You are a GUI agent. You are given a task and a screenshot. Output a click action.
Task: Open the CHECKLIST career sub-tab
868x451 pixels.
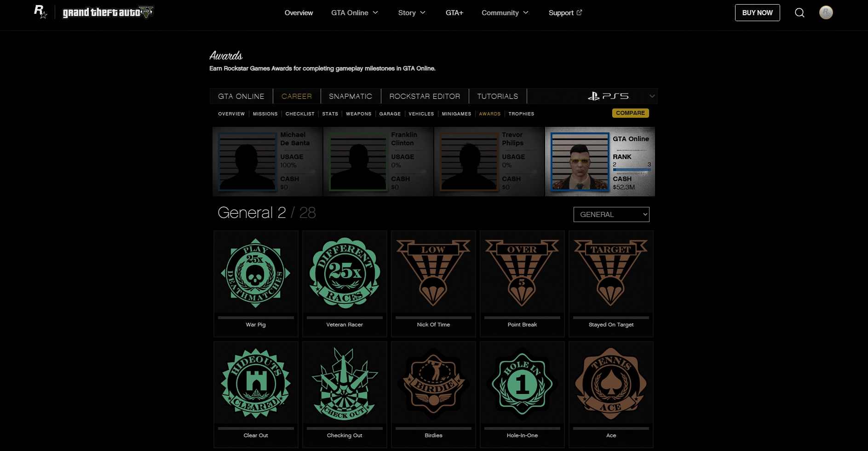click(x=300, y=114)
